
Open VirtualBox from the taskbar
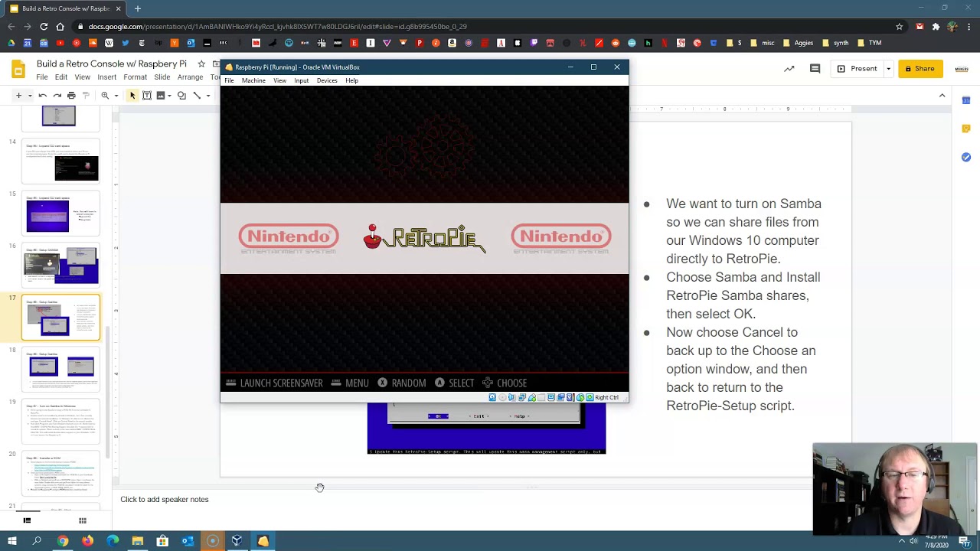237,541
